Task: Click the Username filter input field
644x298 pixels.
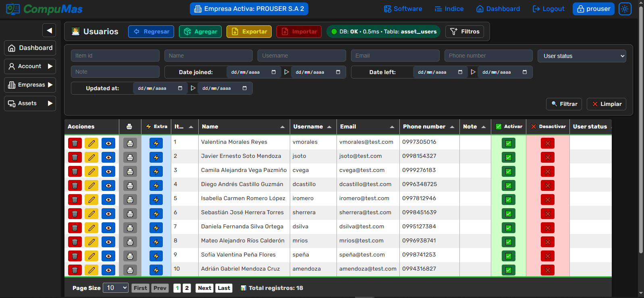Action: [x=301, y=56]
